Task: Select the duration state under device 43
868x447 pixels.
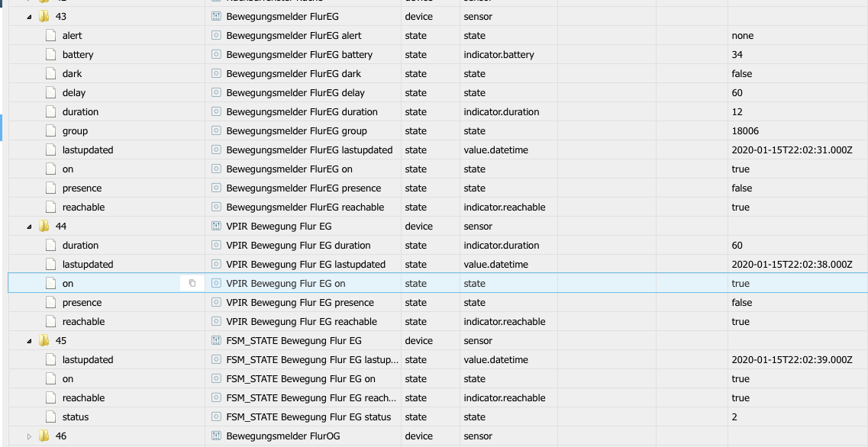Action: click(x=80, y=111)
